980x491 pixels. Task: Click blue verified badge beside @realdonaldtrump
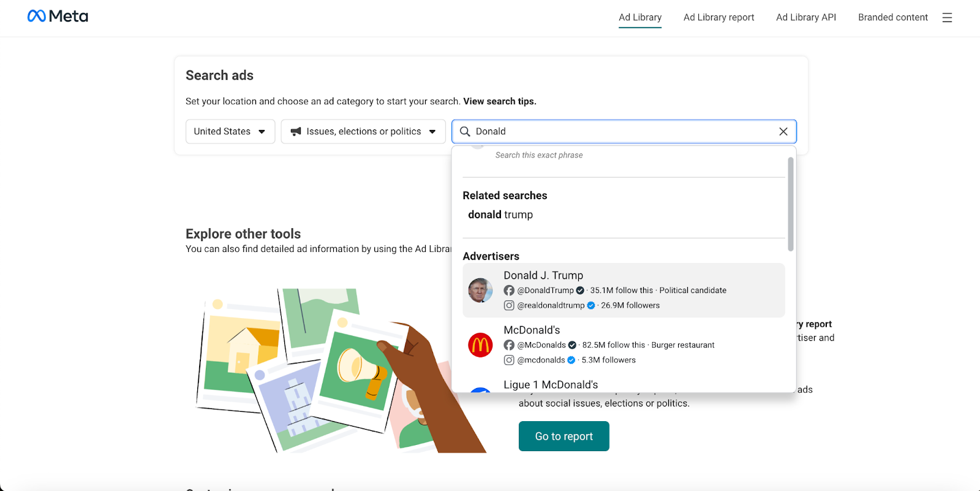coord(591,305)
